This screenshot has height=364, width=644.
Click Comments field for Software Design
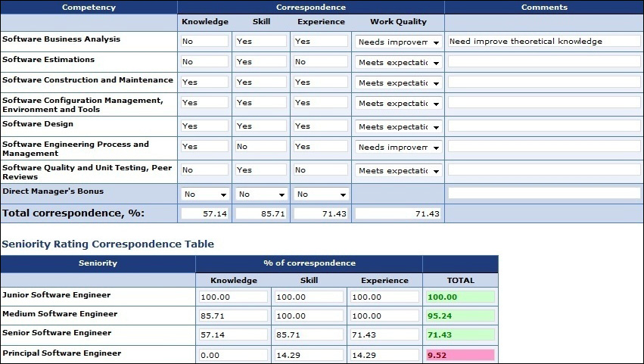point(544,126)
